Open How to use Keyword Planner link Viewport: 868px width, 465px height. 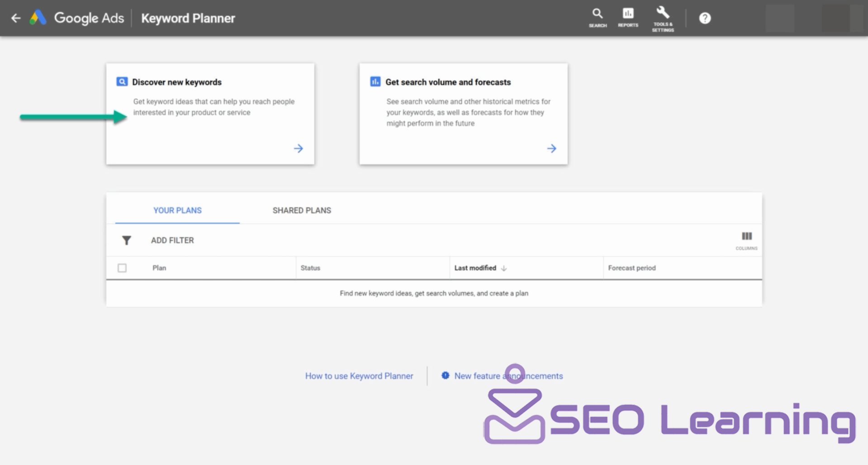(359, 376)
